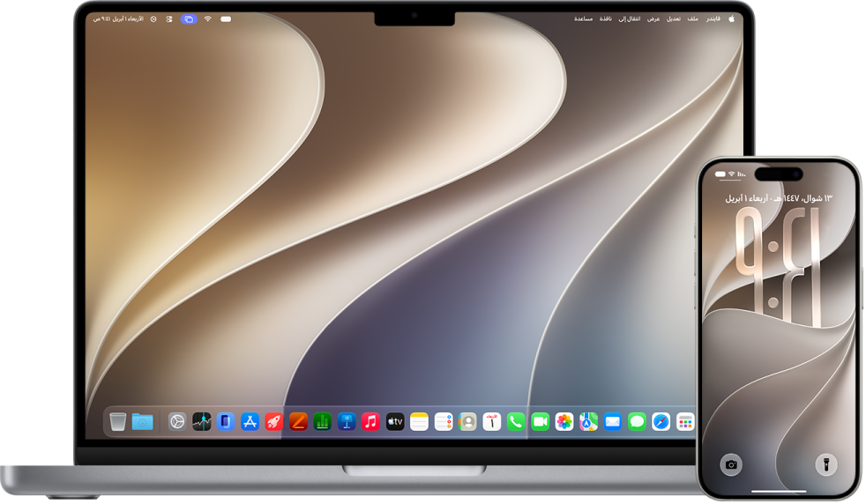Click the battery status icon in menu bar
The width and height of the screenshot is (866, 504).
(x=226, y=19)
